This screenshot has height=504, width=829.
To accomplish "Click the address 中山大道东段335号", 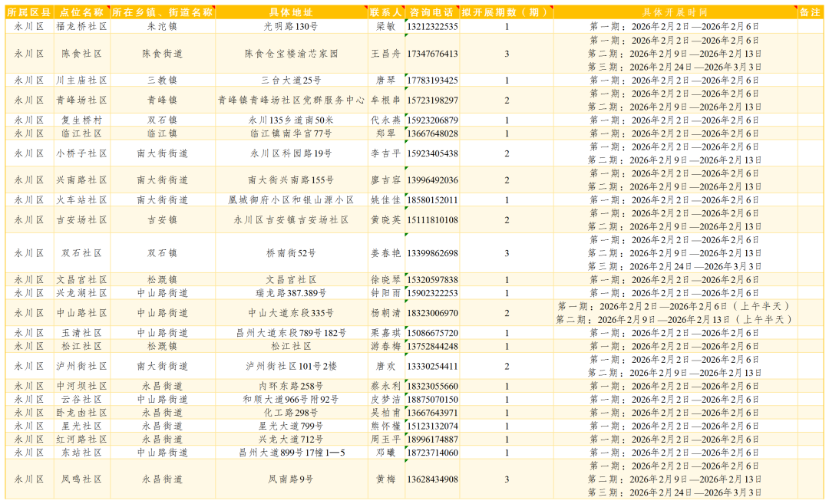I will coord(292,313).
